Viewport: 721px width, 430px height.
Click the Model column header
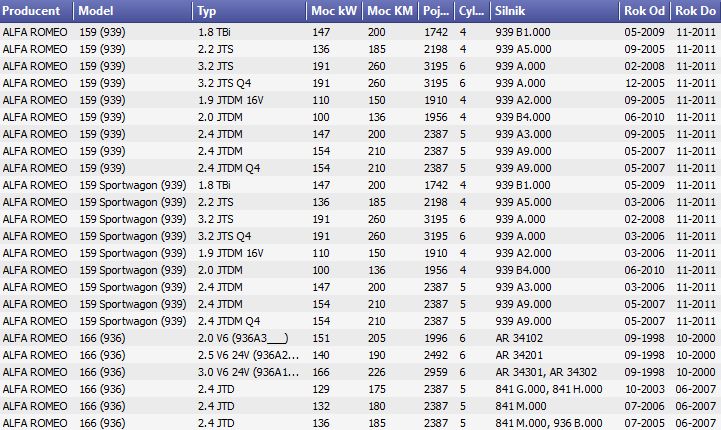[x=133, y=11]
